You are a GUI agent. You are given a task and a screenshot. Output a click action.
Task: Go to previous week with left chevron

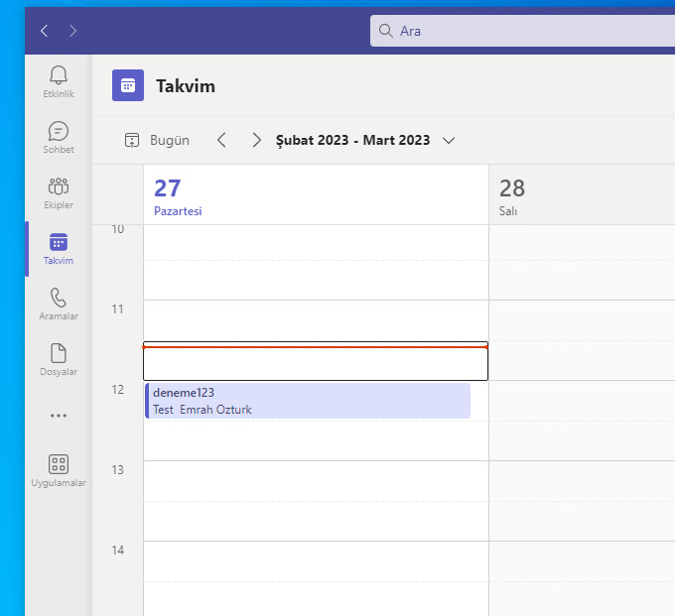pyautogui.click(x=221, y=140)
